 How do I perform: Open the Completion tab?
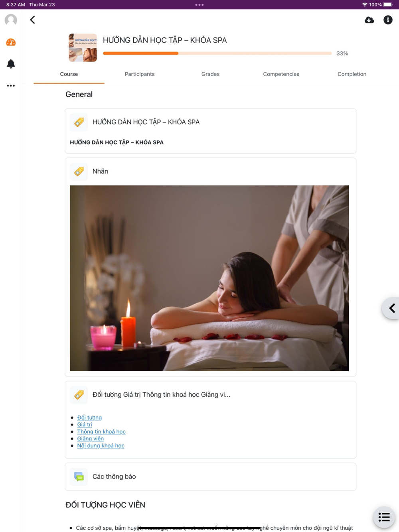352,74
